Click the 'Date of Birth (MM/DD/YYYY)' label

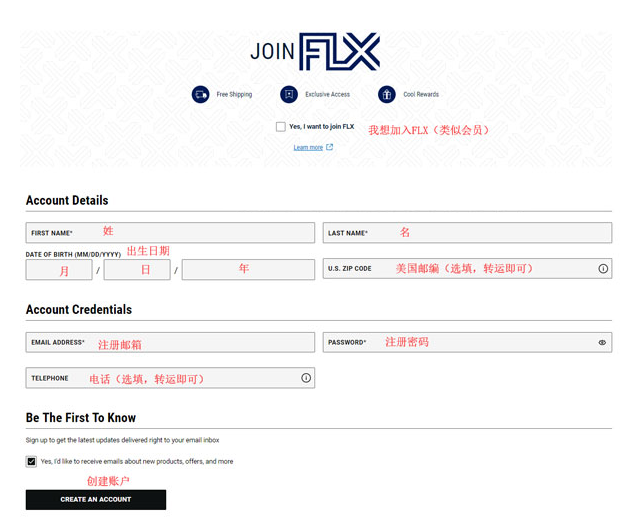[x=73, y=254]
